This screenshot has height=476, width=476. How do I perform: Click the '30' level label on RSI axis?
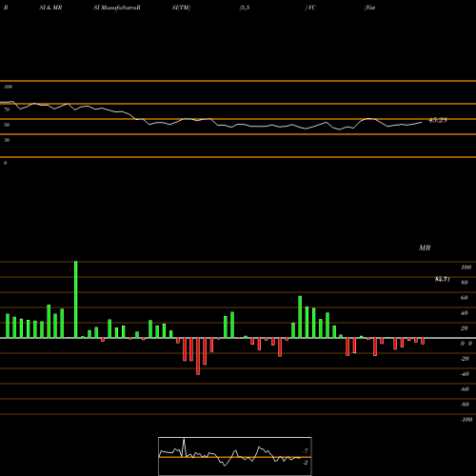[7, 140]
